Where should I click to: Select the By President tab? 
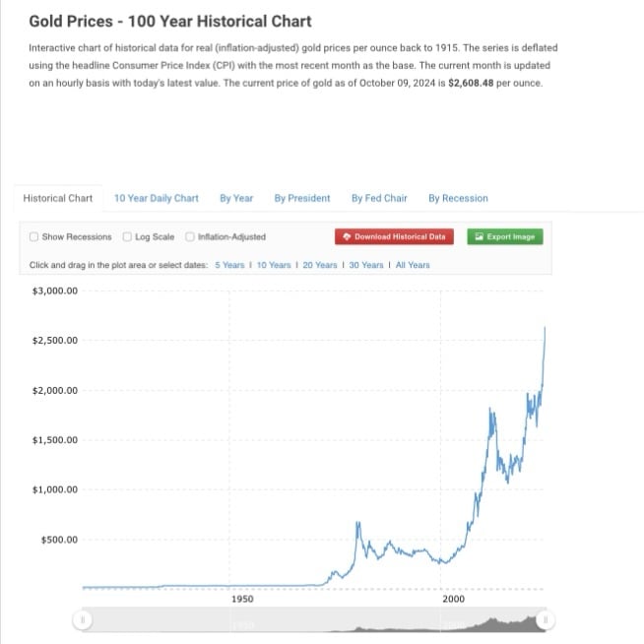[x=302, y=198]
